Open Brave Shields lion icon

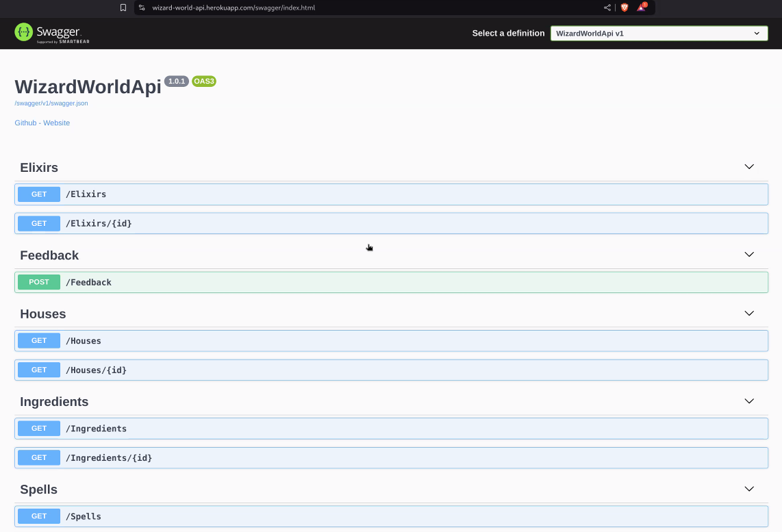click(x=625, y=8)
